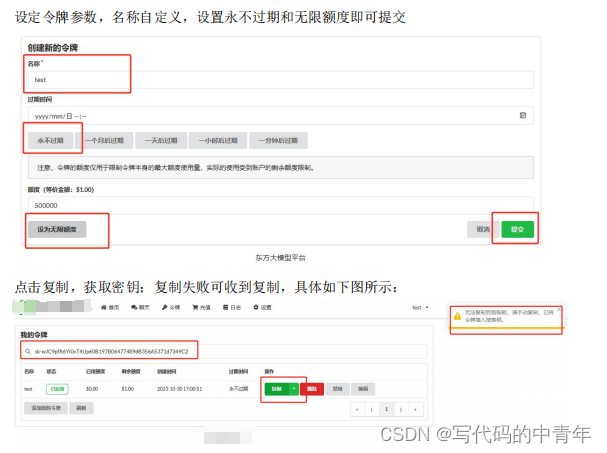The image size is (607, 453).
Task: Go to first page in pagination
Action: 357,409
